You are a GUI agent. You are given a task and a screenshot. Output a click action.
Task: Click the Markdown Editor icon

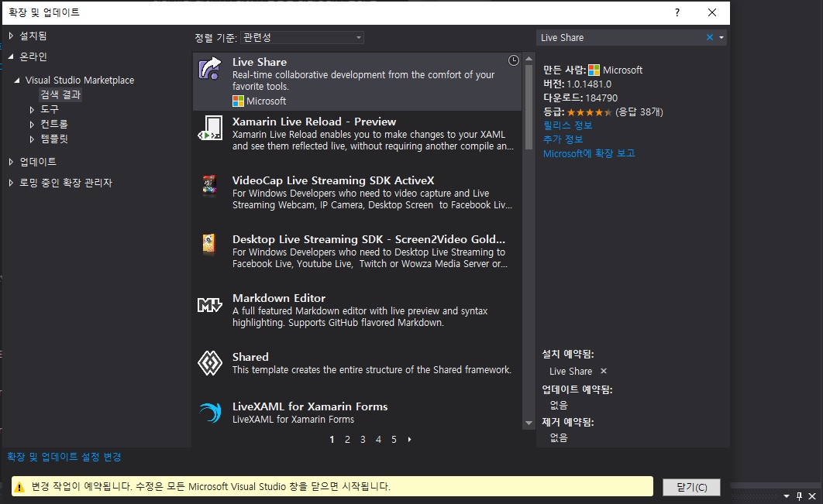[x=210, y=304]
